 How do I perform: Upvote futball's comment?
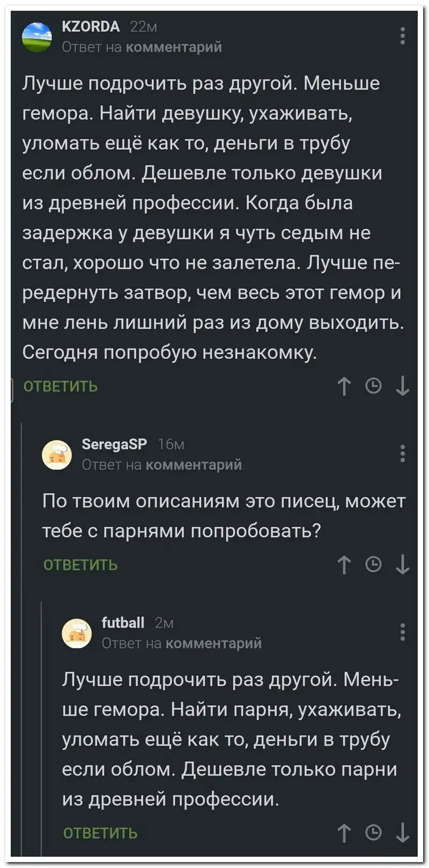pyautogui.click(x=344, y=833)
